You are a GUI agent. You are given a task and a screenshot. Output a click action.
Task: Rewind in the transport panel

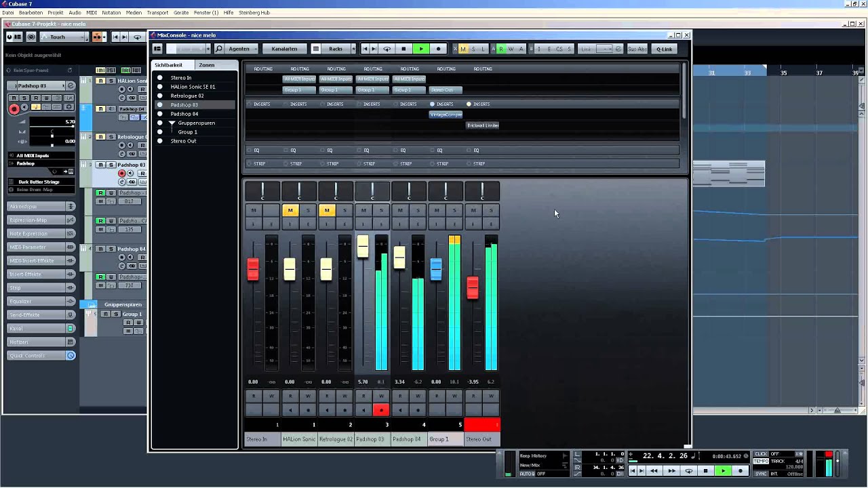point(654,470)
